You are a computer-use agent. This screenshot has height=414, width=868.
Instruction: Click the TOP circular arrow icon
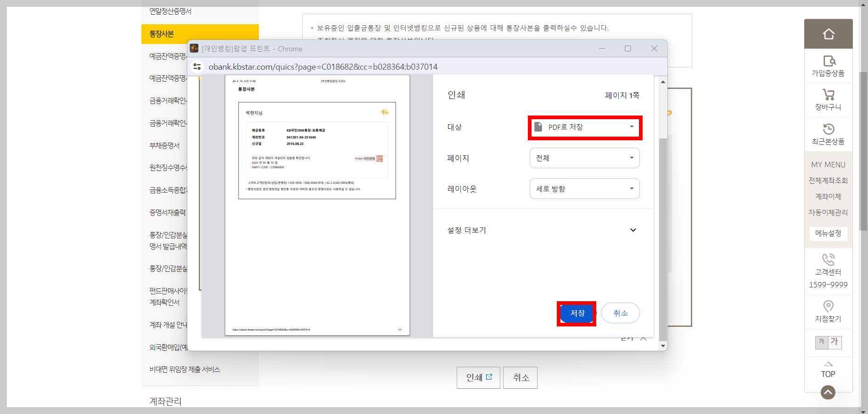click(x=828, y=392)
